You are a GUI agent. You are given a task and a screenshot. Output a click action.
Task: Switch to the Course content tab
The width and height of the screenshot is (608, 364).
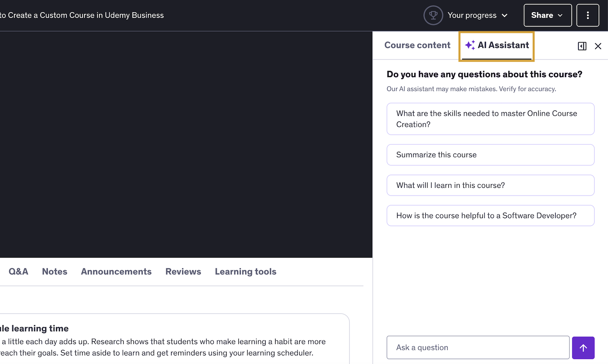(417, 45)
